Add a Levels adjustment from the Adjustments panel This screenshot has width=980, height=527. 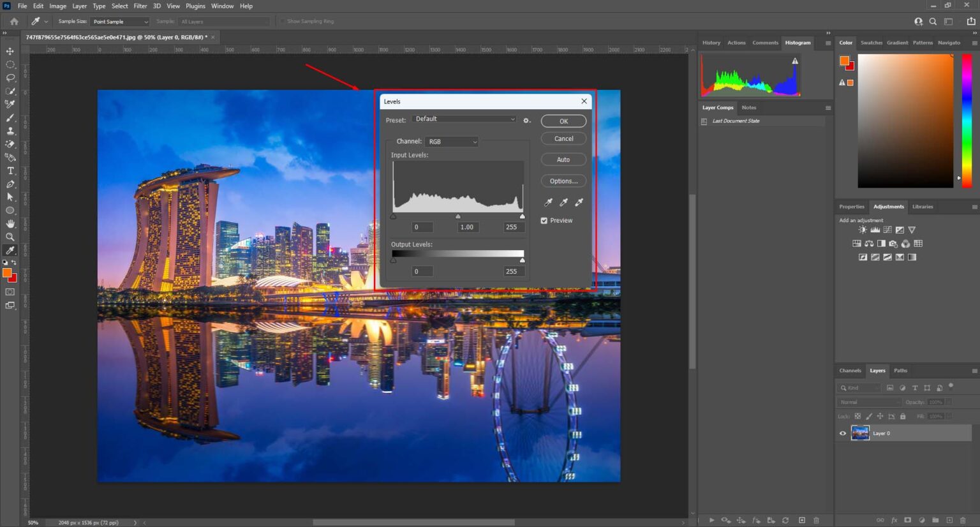pos(875,230)
